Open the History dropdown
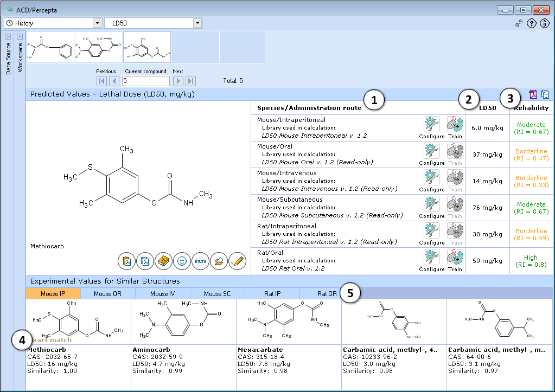 point(97,23)
